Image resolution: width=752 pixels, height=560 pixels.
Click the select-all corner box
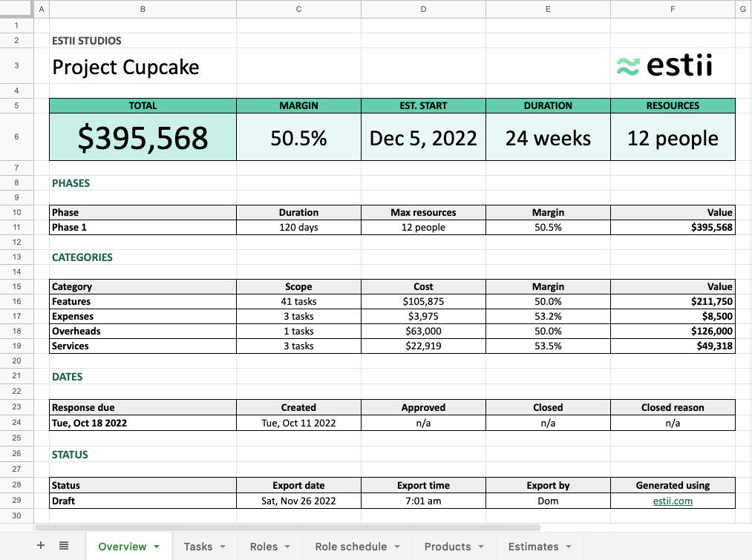pyautogui.click(x=17, y=9)
